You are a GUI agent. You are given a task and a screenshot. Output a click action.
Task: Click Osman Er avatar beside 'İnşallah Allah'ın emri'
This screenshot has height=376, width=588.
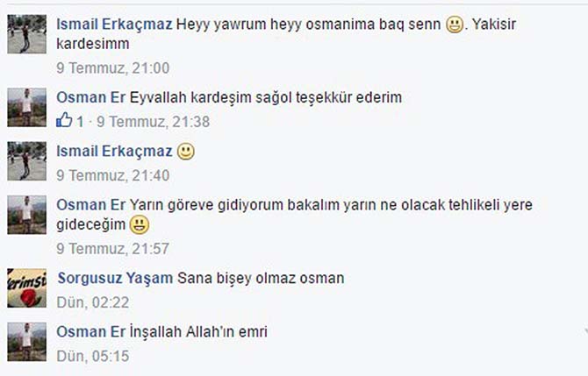pos(27,342)
